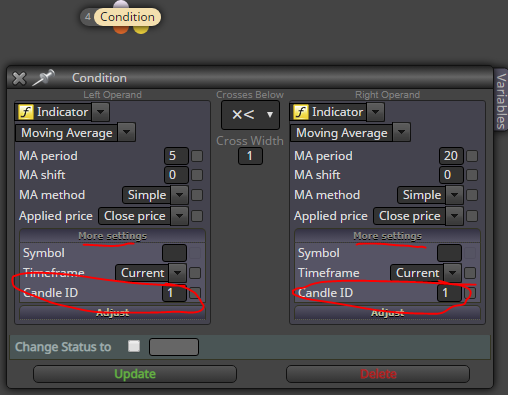Viewport: 508px width, 395px height.
Task: Toggle the Left Operand Applied price checkbox
Action: click(x=197, y=216)
